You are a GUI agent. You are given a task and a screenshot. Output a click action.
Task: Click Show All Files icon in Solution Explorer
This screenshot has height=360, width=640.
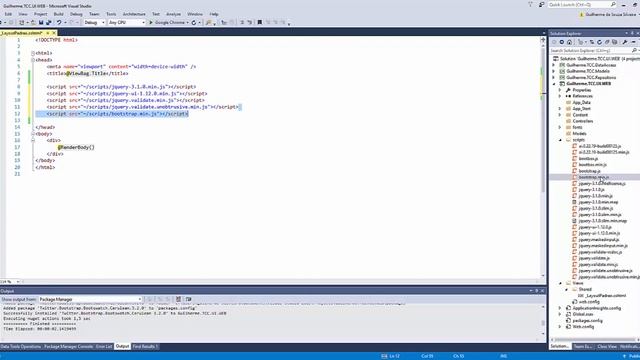coord(615,42)
